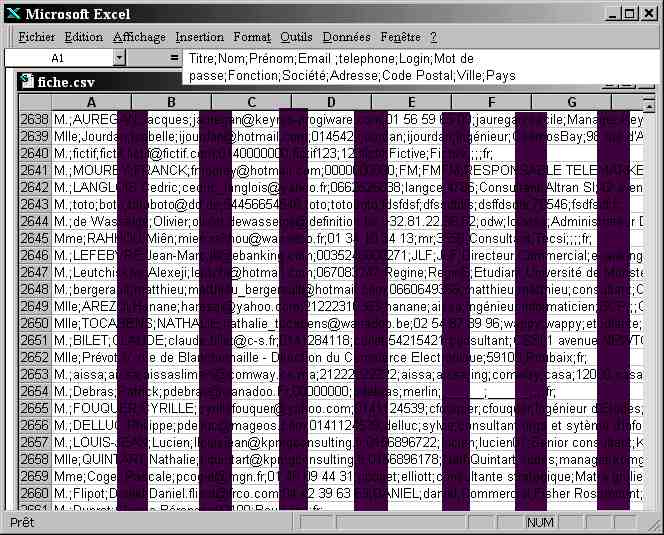This screenshot has height=535, width=664.
Task: Open the Outils menu
Action: click(296, 37)
